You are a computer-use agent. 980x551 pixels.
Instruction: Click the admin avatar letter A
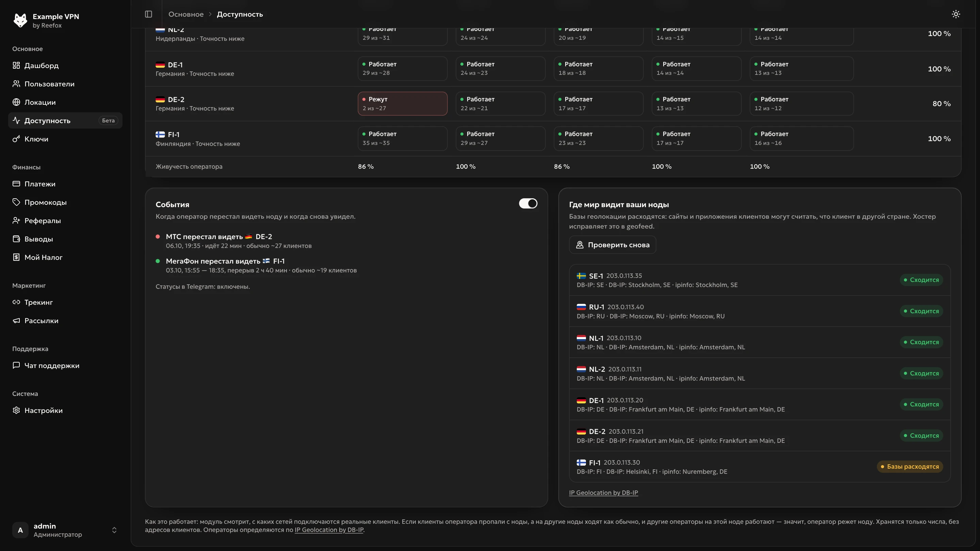pyautogui.click(x=20, y=530)
